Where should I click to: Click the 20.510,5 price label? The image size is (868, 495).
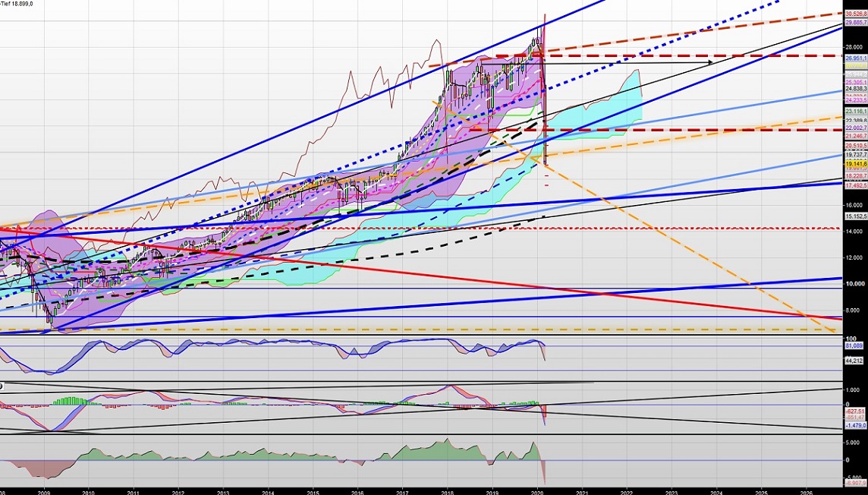tap(855, 146)
